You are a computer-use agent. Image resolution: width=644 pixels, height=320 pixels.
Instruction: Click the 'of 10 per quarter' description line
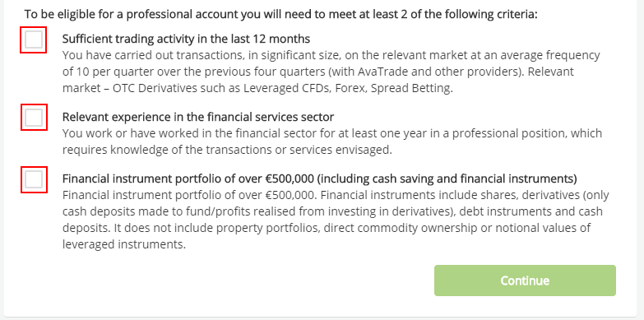(318, 72)
